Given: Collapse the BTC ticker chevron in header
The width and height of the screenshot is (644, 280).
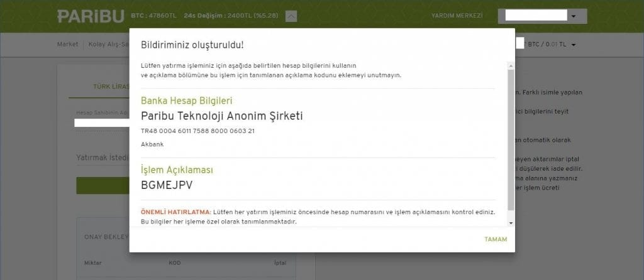Looking at the screenshot, I should pos(291,16).
